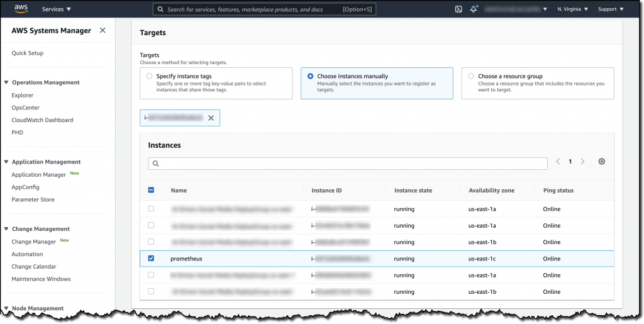Screen dimensions: 644x324
Task: Open Application Manager in sidebar
Action: pos(38,174)
